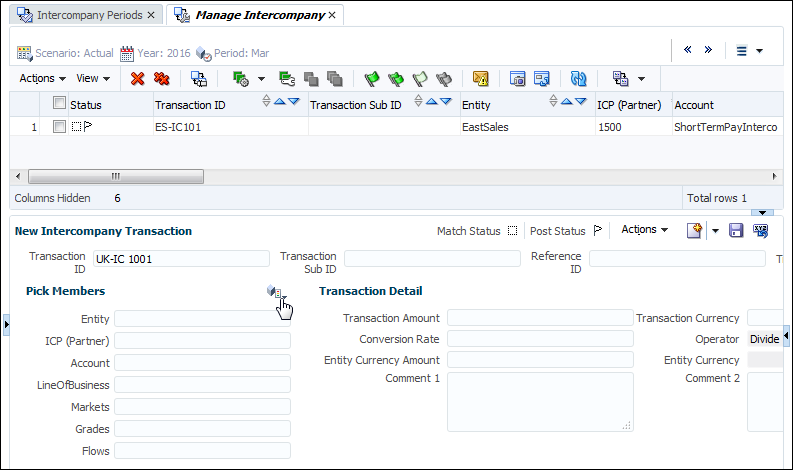Click the red X delete transaction icon
This screenshot has height=470, width=793.
[x=137, y=78]
